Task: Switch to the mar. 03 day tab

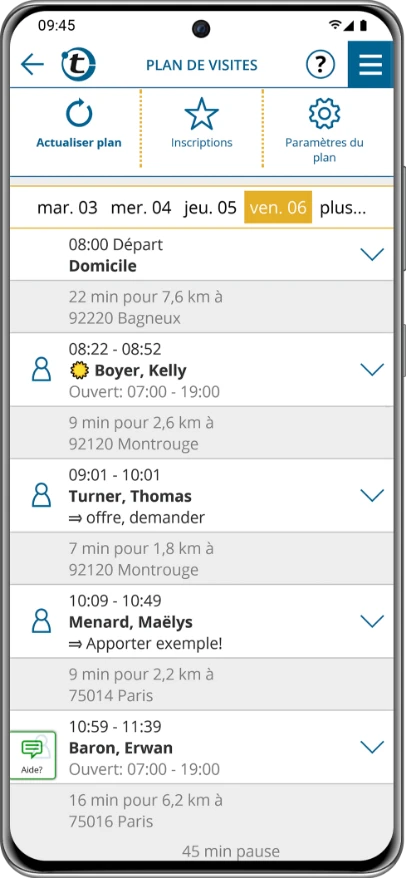Action: point(67,208)
